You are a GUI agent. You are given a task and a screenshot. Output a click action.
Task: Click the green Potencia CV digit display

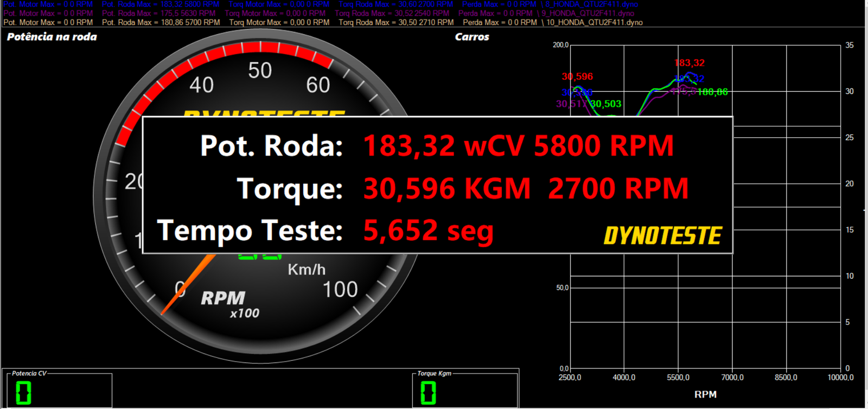[x=23, y=393]
